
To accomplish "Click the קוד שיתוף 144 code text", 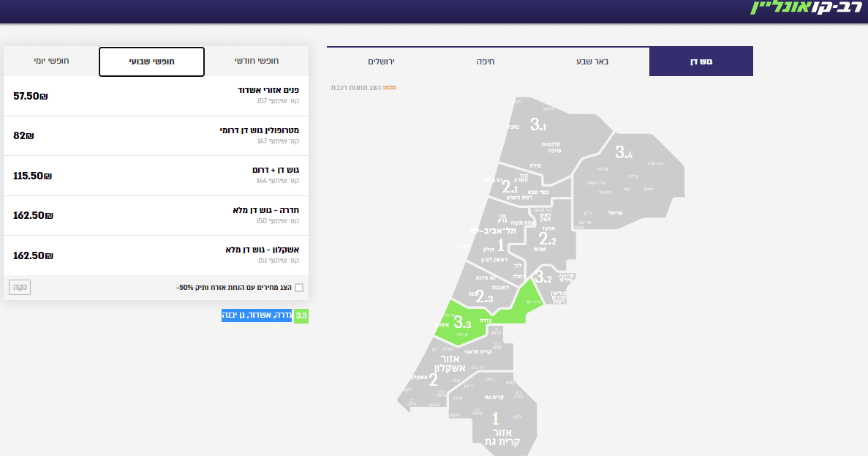I will tap(278, 182).
